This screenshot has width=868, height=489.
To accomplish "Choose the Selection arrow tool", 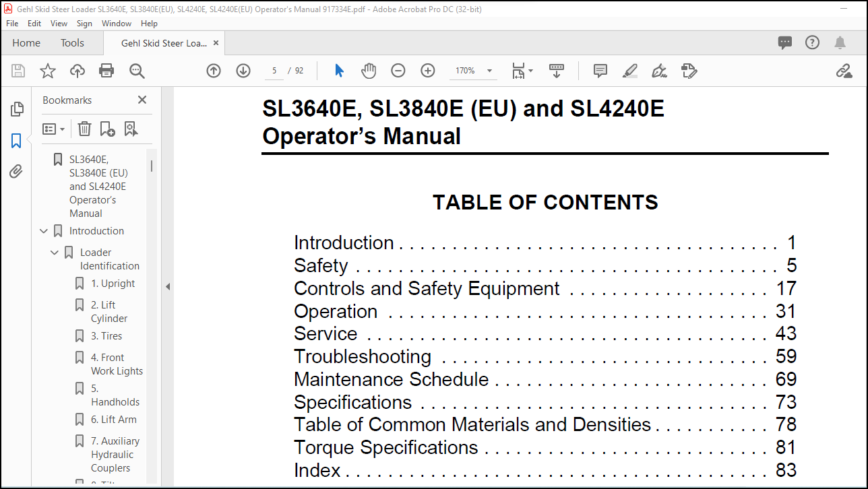I will click(x=339, y=71).
